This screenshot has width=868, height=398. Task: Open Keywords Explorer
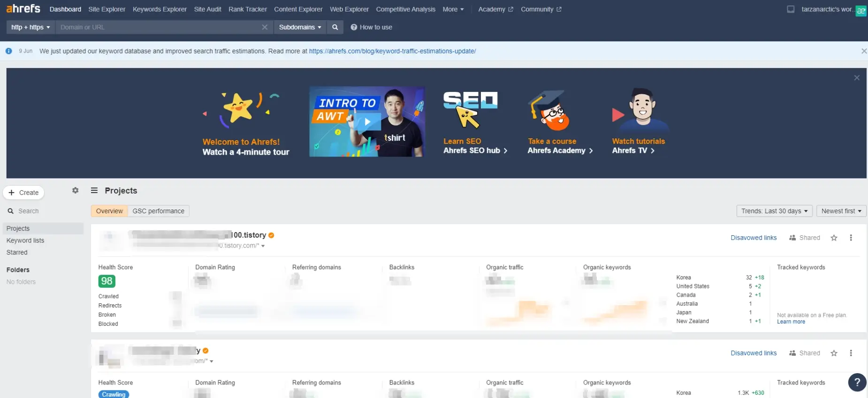tap(160, 9)
